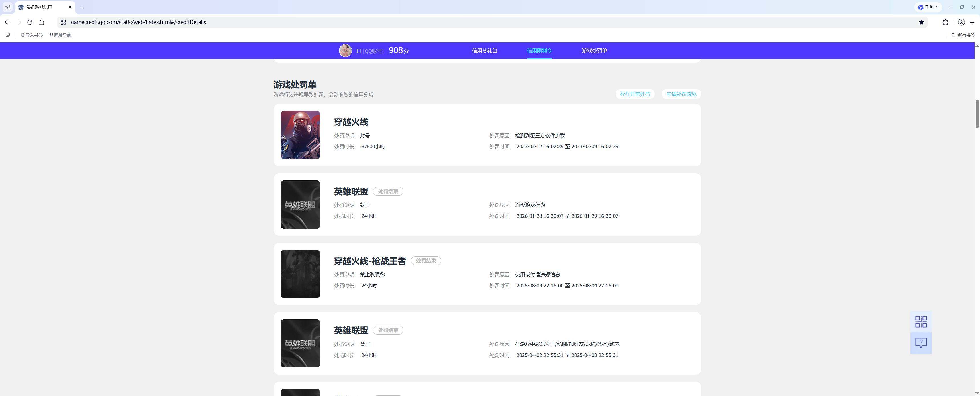
Task: Open the tab search icon in the title bar
Action: 7,7
